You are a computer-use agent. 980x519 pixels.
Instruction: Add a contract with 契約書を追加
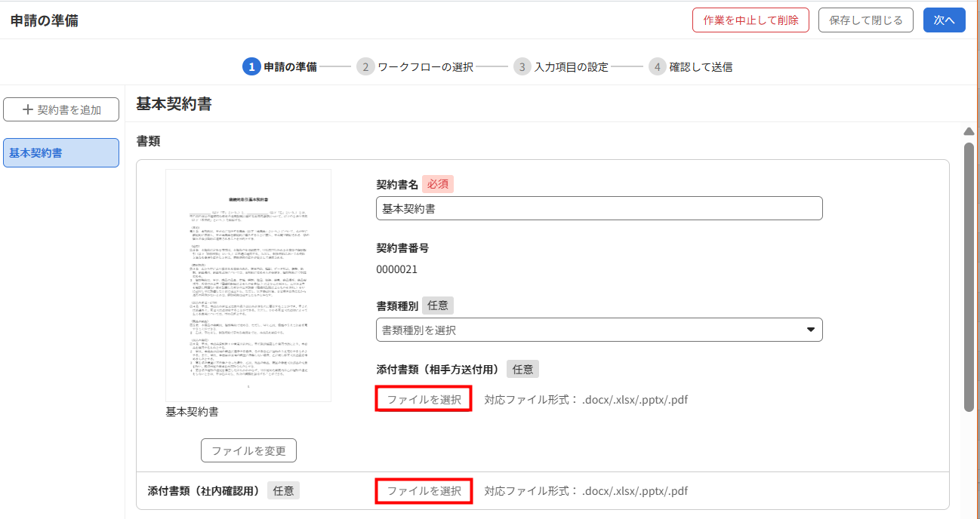[x=62, y=109]
